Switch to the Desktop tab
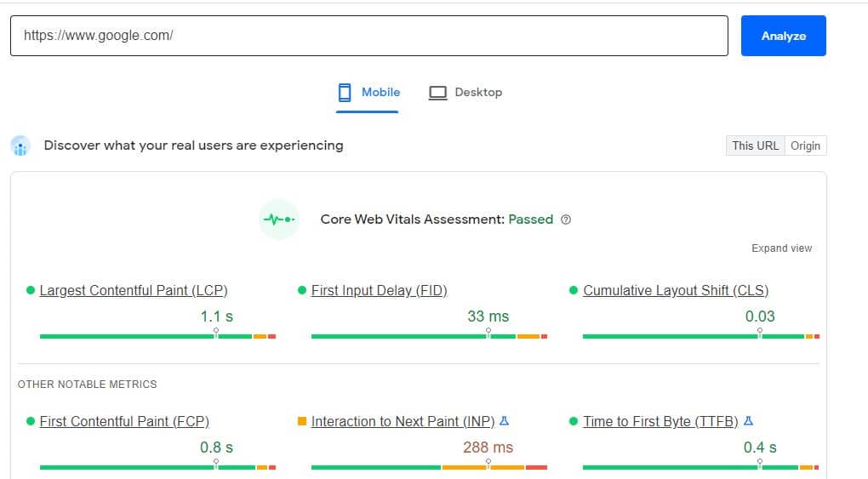Image resolution: width=868 pixels, height=479 pixels. 465,93
